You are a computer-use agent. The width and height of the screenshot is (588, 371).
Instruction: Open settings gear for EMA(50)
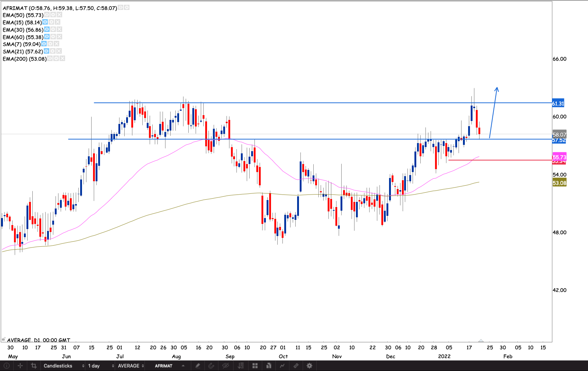(53, 15)
